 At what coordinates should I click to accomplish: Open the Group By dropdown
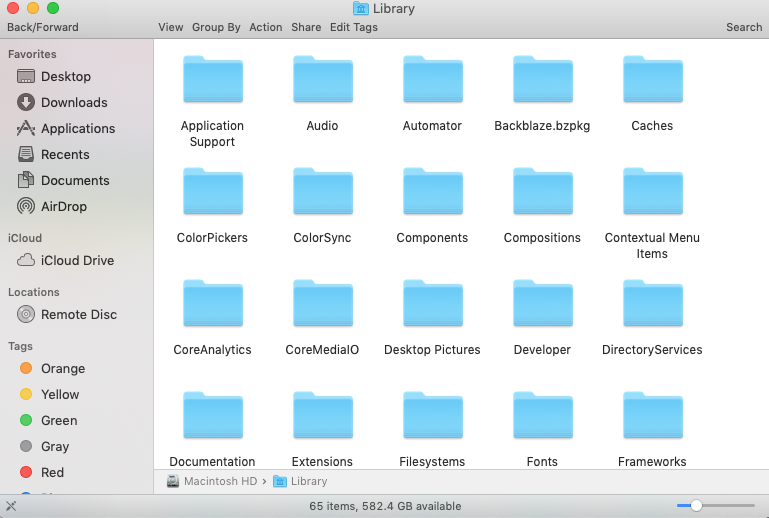pyautogui.click(x=216, y=27)
